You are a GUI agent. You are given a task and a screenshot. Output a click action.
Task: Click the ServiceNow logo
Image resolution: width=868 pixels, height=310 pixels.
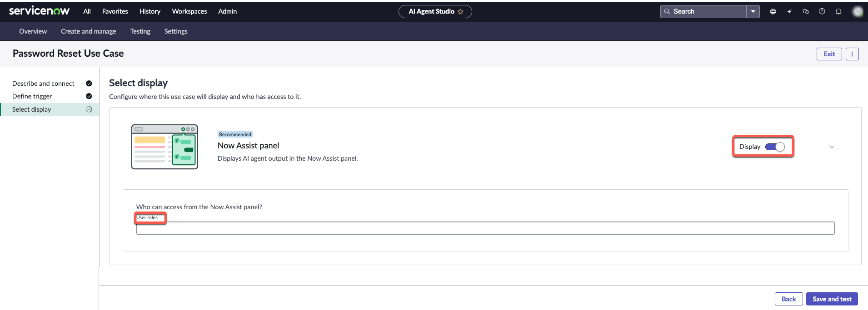pyautogui.click(x=39, y=11)
